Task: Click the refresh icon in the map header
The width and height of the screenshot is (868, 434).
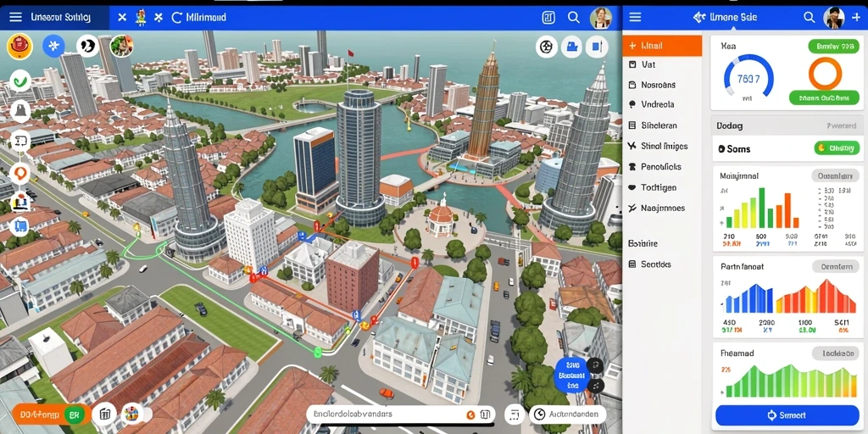Action: (177, 18)
